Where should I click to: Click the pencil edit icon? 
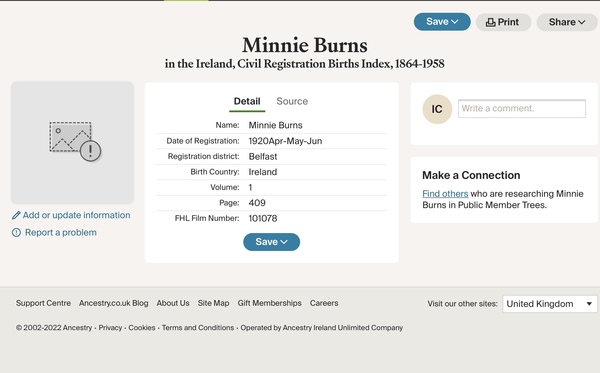[16, 215]
